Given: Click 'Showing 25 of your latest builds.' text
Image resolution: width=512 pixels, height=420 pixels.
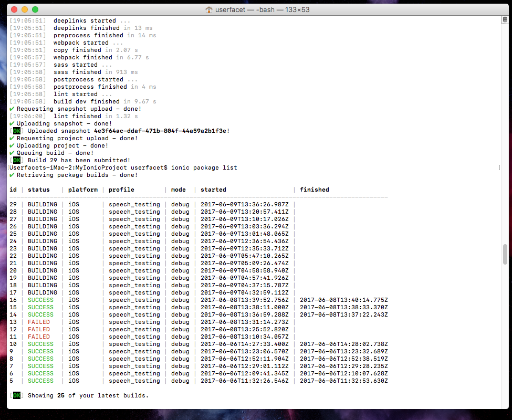Looking at the screenshot, I should (x=88, y=395).
